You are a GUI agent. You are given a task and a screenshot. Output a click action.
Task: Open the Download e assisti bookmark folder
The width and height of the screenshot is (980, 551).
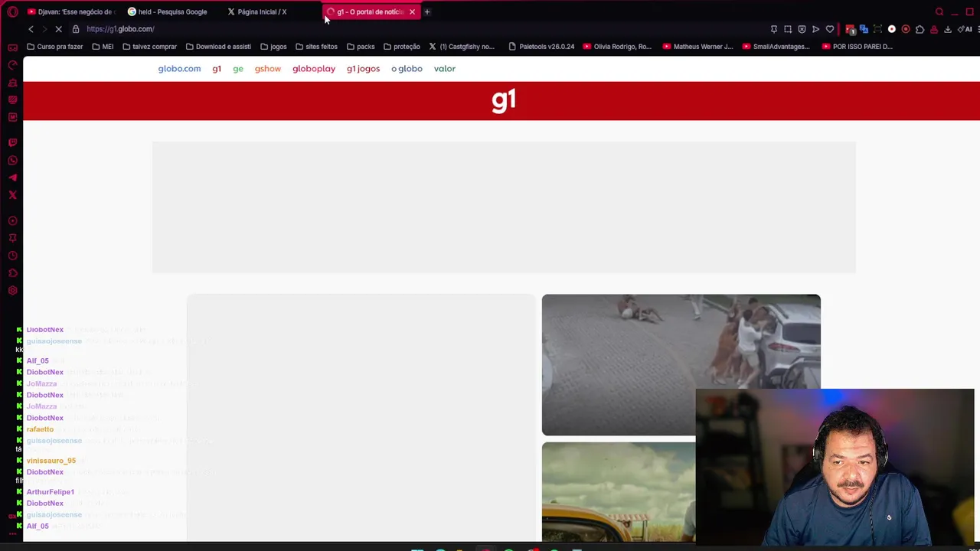click(218, 47)
